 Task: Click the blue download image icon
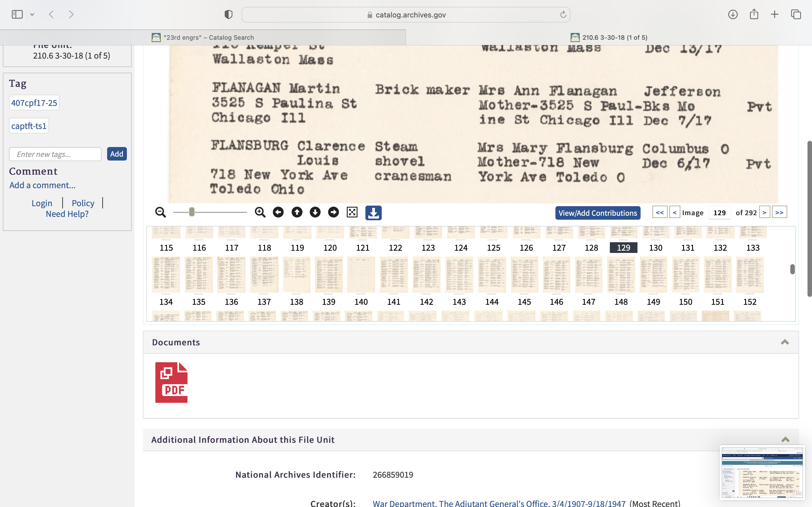(x=373, y=213)
